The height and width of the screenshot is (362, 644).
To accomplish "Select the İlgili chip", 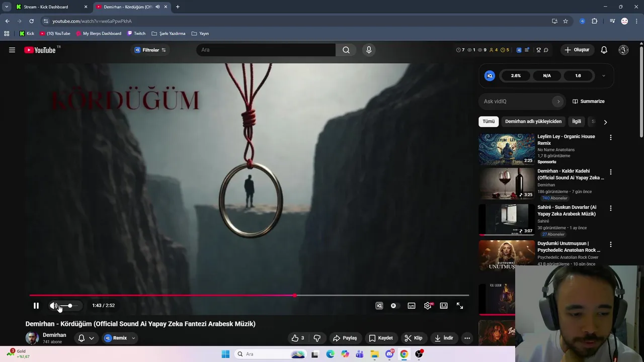I will [x=577, y=122].
